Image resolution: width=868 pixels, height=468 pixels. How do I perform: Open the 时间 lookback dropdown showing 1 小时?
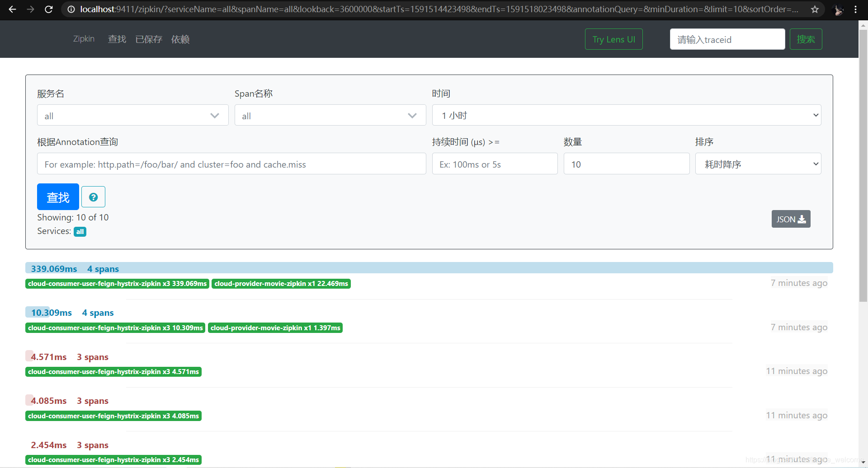[x=627, y=115]
